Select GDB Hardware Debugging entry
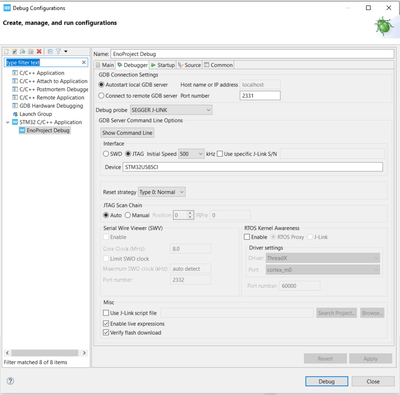Viewport: 400px width, 395px height. click(51, 106)
